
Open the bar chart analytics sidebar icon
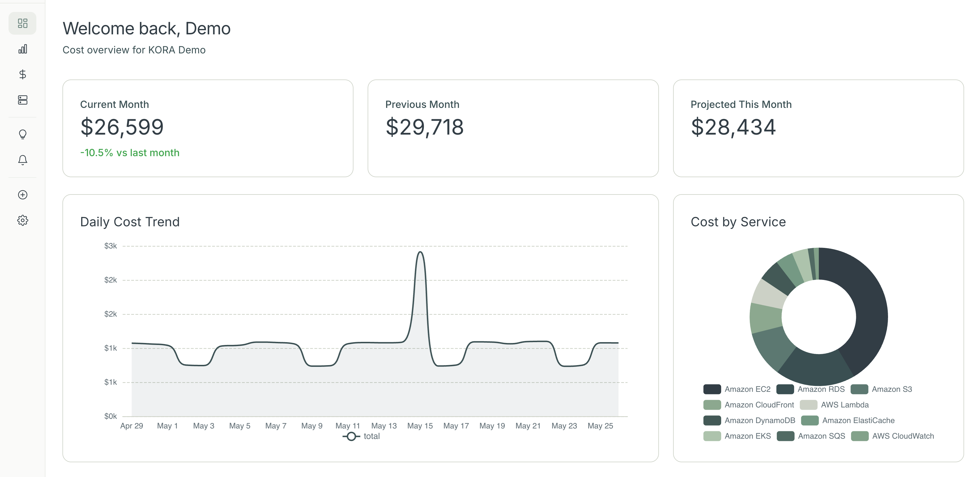[x=22, y=49]
